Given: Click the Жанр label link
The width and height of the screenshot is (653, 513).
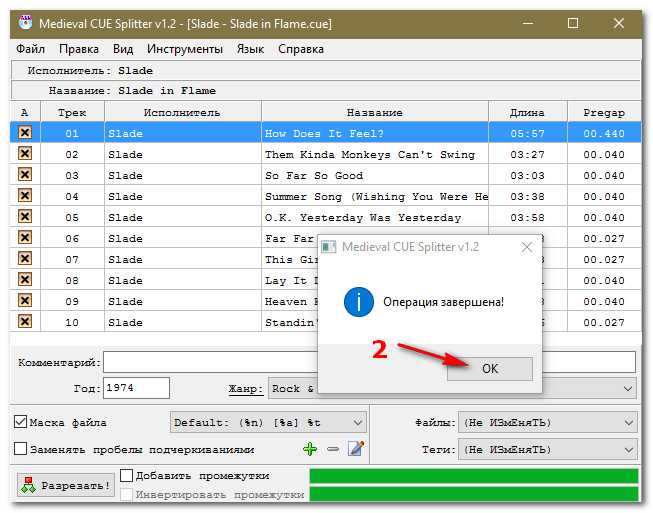Looking at the screenshot, I should click(x=246, y=389).
